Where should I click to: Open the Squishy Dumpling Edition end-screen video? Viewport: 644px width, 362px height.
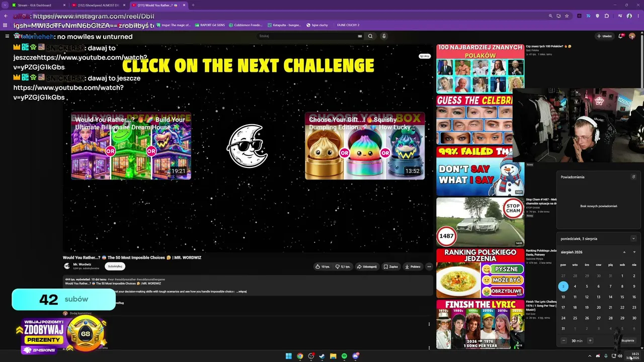[x=365, y=146]
